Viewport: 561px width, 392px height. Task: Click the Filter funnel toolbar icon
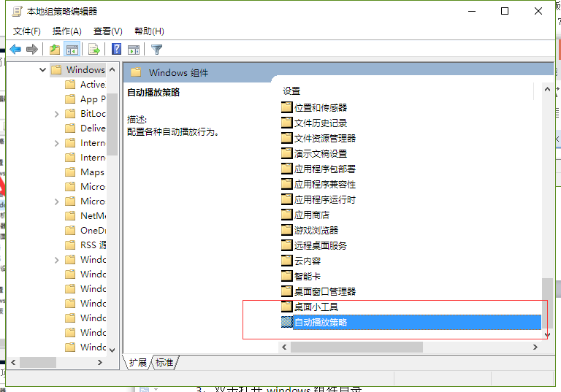coord(157,50)
